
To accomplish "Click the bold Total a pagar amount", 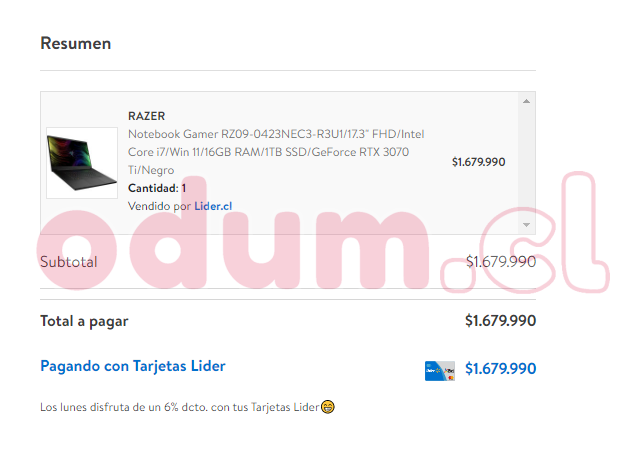I will (500, 321).
